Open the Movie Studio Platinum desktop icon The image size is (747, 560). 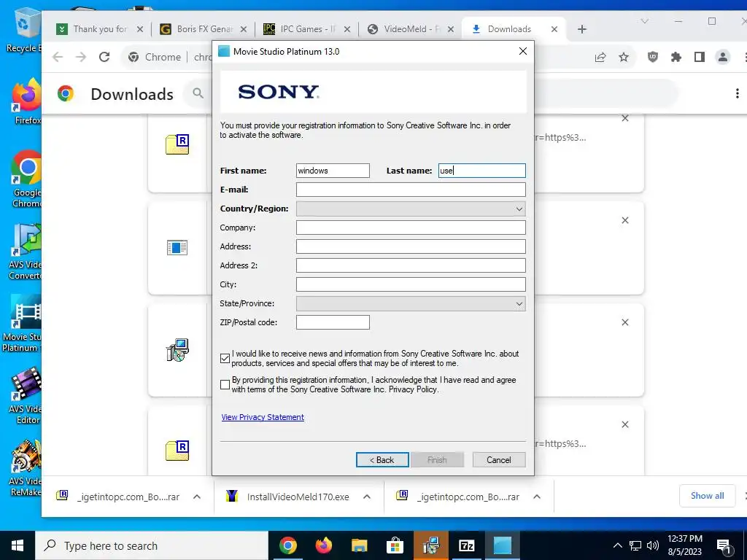click(21, 324)
